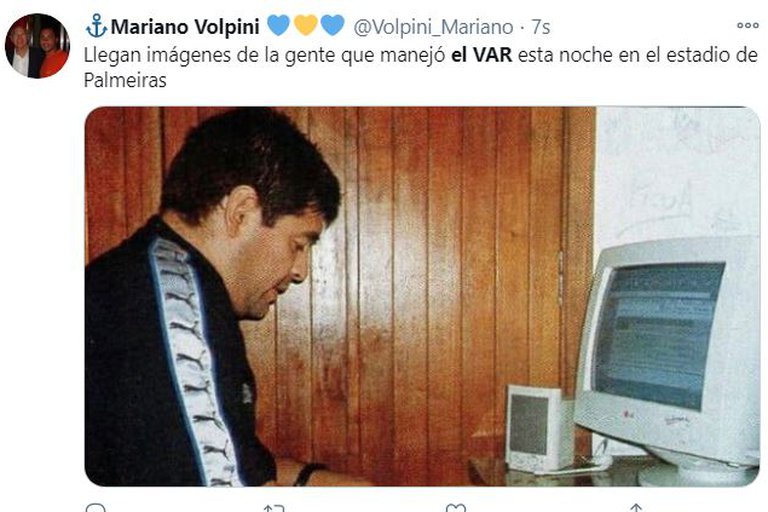Click the share upload arrow icon
The image size is (768, 512).
(x=636, y=508)
